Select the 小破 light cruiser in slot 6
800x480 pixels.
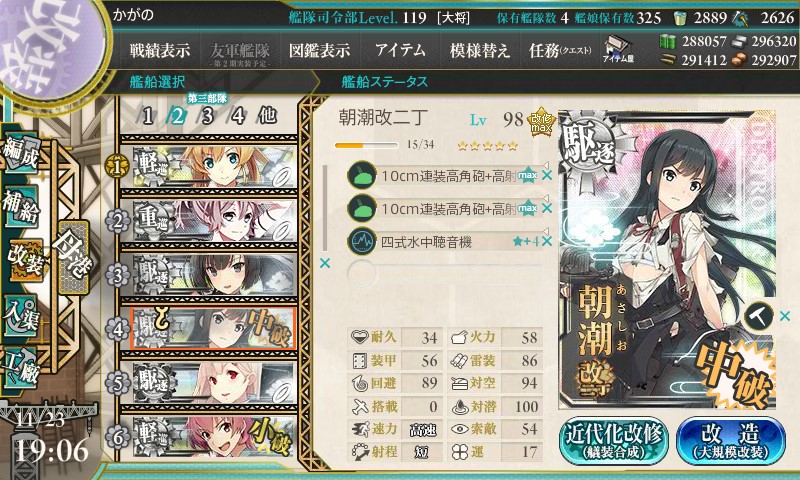click(213, 437)
